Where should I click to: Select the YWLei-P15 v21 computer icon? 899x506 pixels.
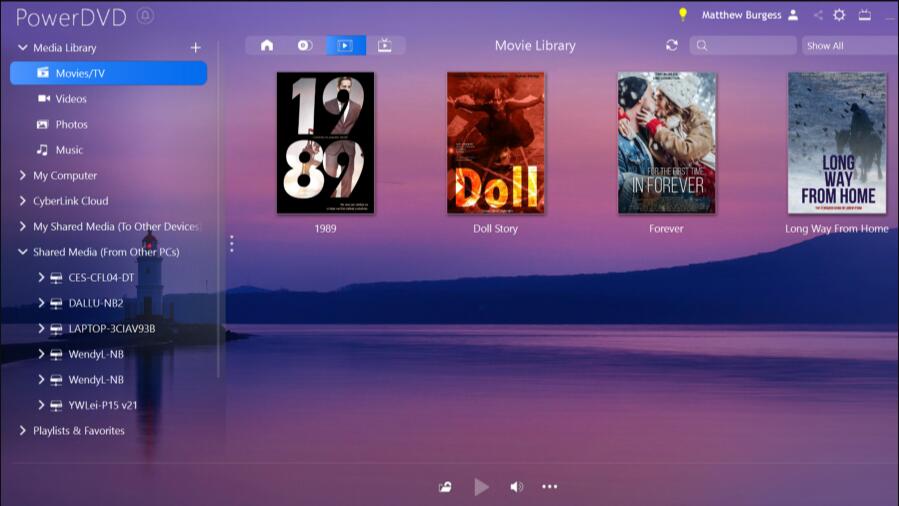point(56,405)
